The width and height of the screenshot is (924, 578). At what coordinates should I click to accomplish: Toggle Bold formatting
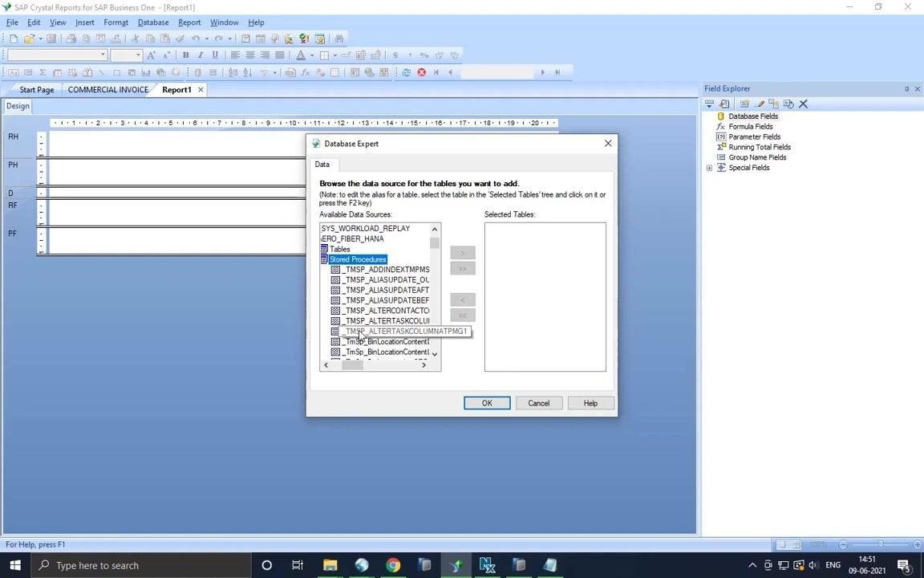(x=185, y=55)
